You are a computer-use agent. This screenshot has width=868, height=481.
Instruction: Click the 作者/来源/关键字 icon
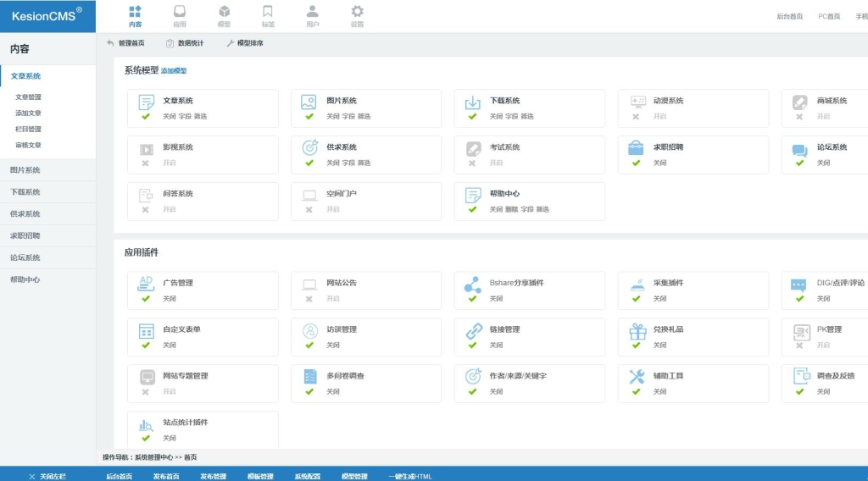pos(473,376)
